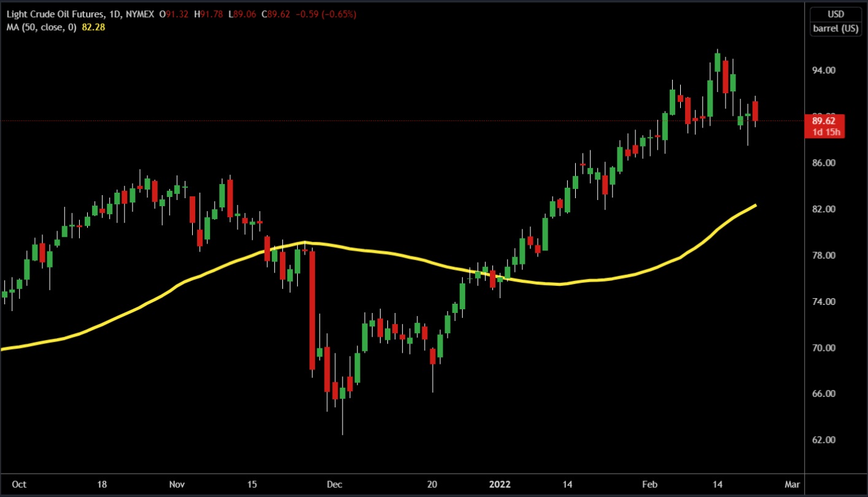Click the low value L89.06

pyautogui.click(x=243, y=14)
